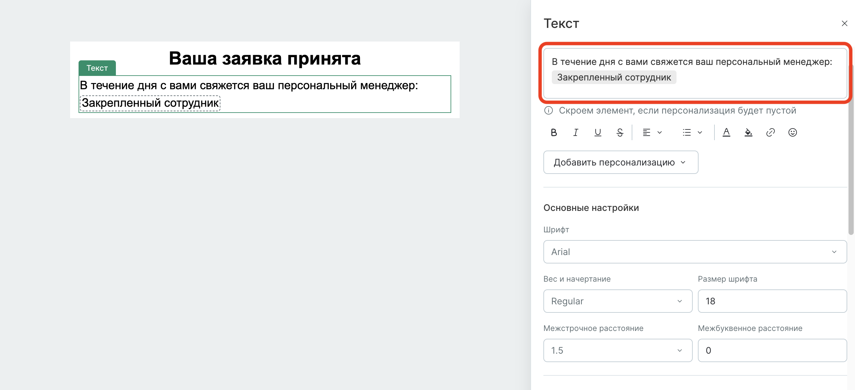Click the Основные настройки section heading
Image resolution: width=868 pixels, height=390 pixels.
(591, 208)
